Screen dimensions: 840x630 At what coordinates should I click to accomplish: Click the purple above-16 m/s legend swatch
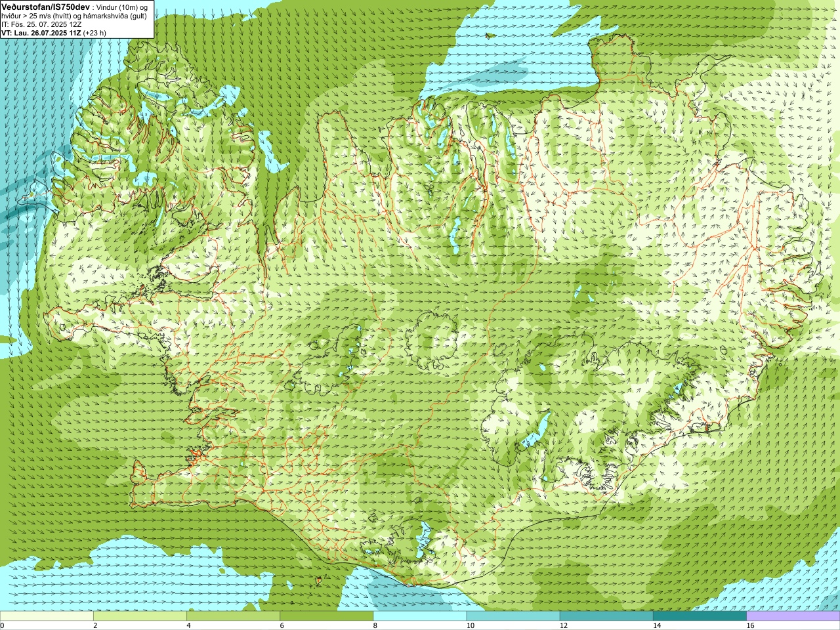pyautogui.click(x=793, y=616)
